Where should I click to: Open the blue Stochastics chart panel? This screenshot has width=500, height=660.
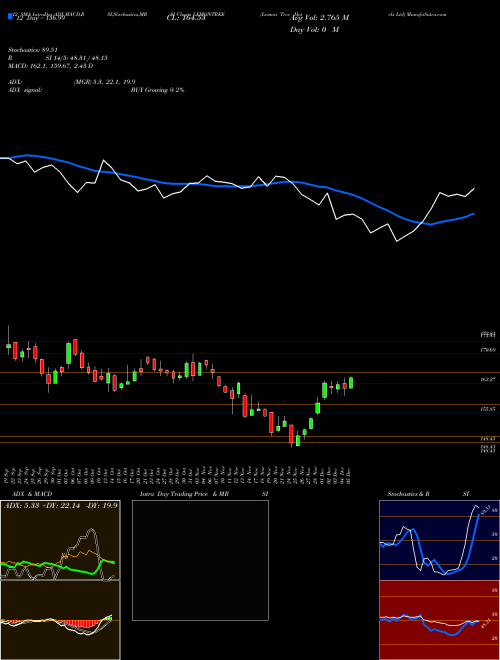[x=439, y=540]
